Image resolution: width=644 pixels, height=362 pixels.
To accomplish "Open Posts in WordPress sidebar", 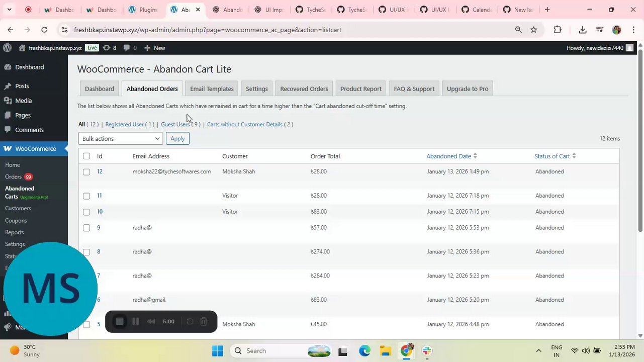I will click(22, 86).
